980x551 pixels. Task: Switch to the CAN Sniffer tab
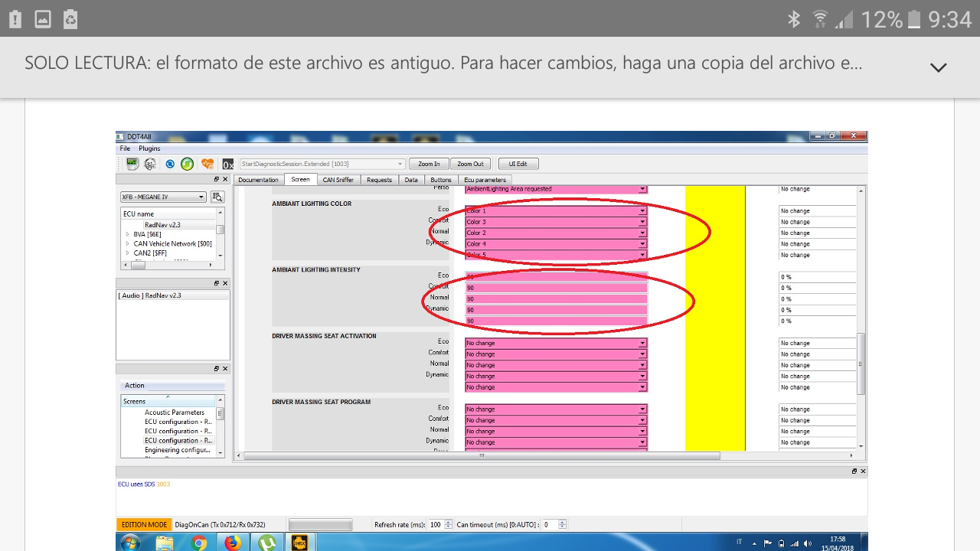pos(338,180)
